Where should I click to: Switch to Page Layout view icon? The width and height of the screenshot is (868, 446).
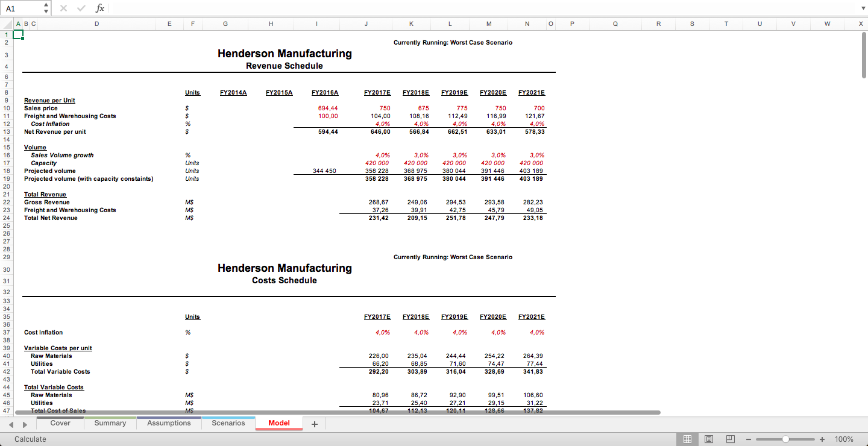(709, 439)
